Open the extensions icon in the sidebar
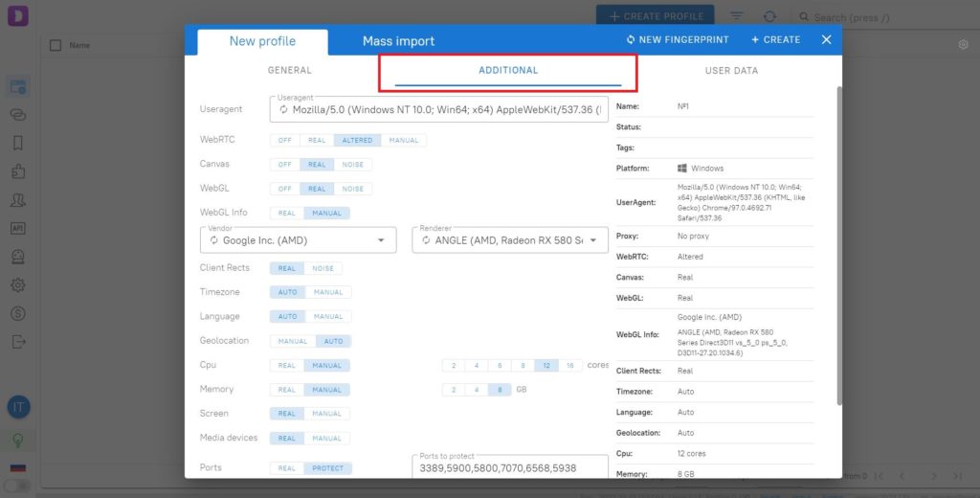This screenshot has width=980, height=498. point(18,171)
